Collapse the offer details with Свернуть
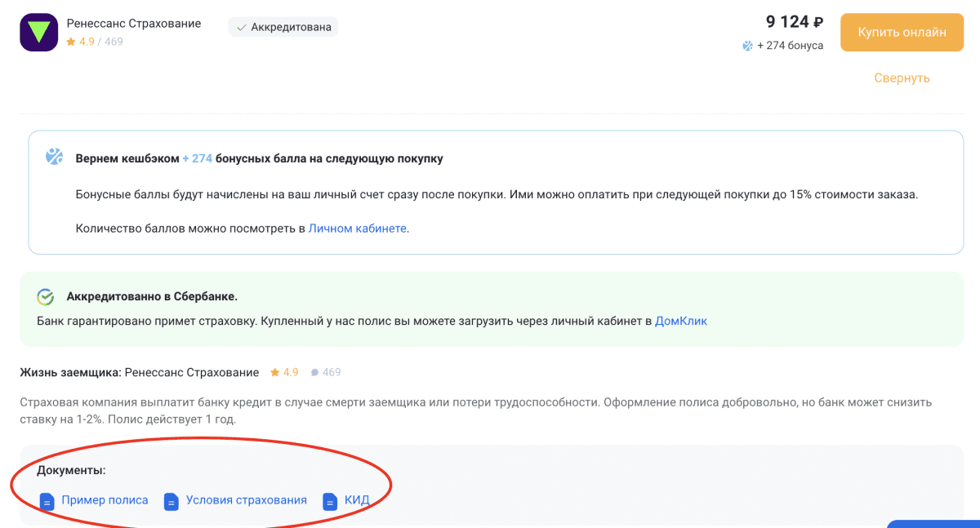 click(902, 78)
